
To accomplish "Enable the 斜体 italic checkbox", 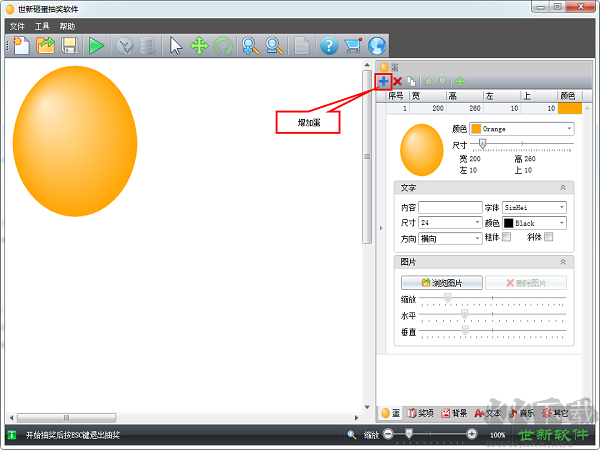I will [549, 238].
